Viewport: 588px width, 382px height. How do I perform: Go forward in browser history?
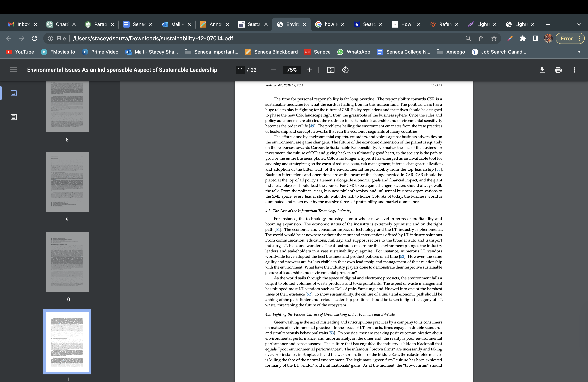tap(22, 39)
